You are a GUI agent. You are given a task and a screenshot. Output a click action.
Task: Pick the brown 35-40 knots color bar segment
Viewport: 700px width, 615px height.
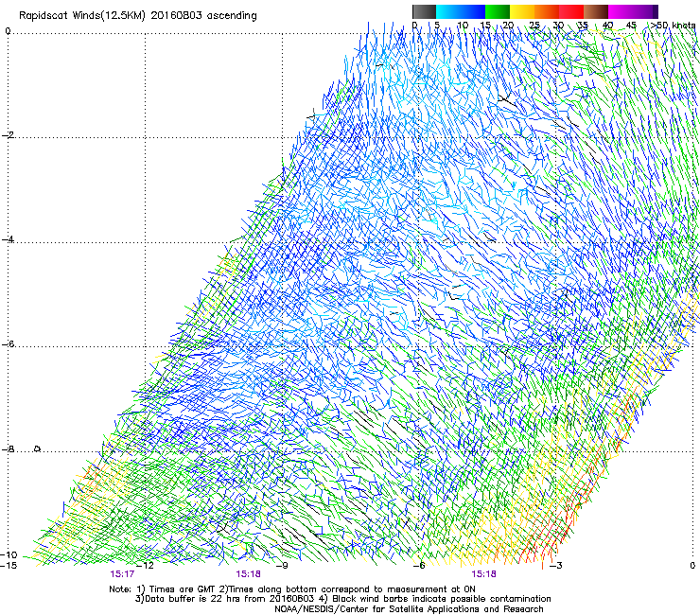pyautogui.click(x=596, y=11)
